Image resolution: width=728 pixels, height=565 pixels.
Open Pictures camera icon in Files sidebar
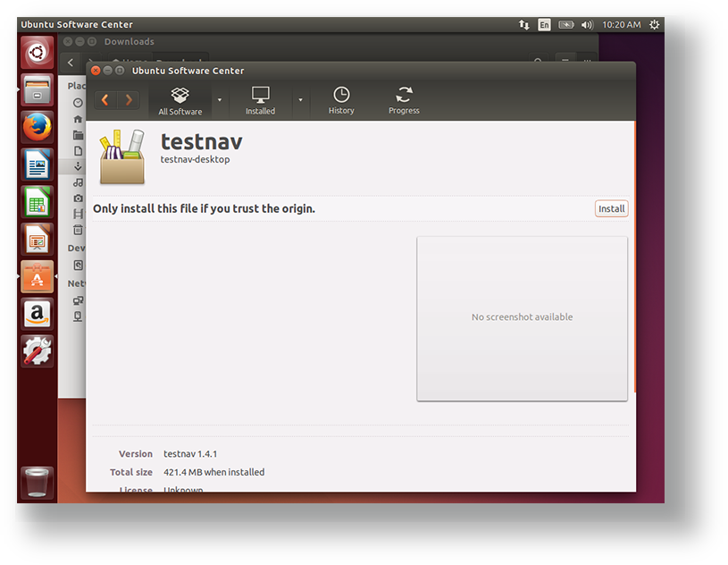pos(78,198)
